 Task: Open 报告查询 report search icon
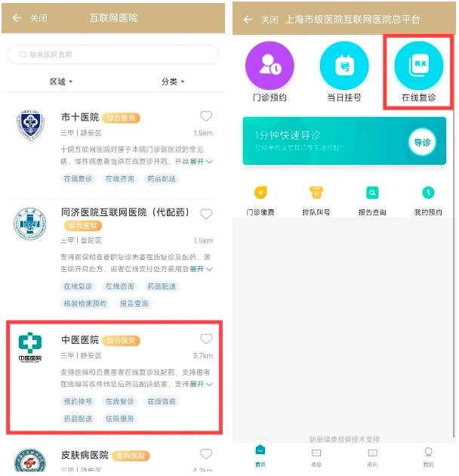[372, 193]
